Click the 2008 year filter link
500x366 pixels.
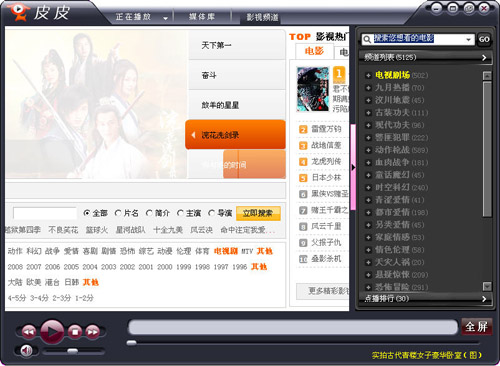click(15, 267)
